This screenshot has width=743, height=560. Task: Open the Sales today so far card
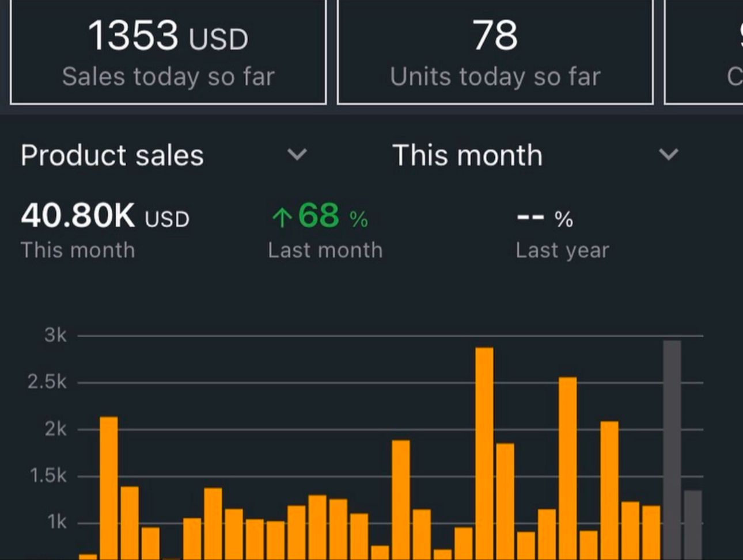(168, 52)
